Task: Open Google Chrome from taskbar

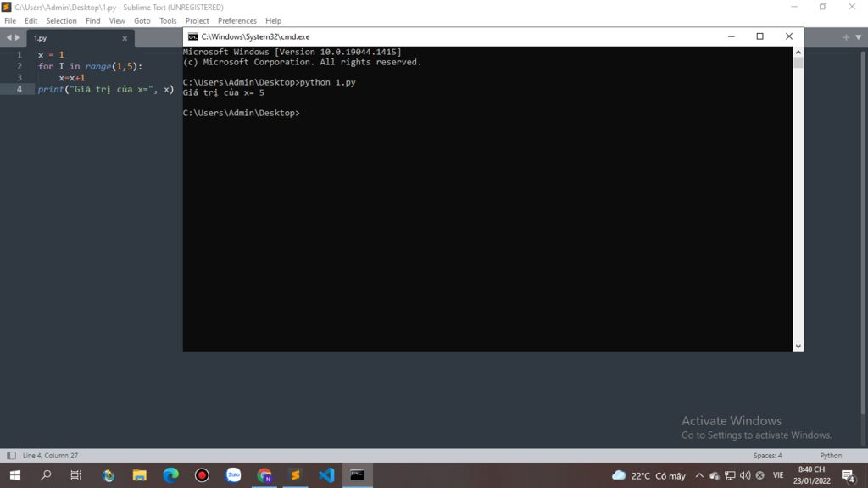Action: pos(264,475)
